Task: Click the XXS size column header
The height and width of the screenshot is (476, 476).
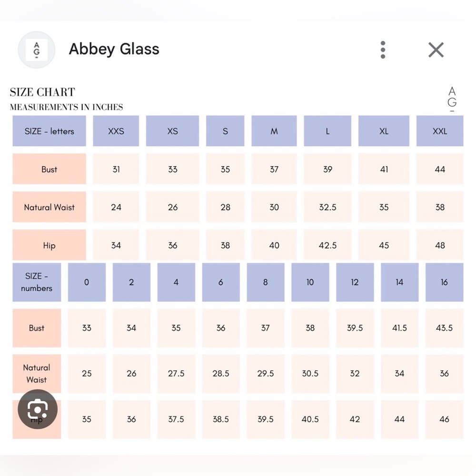Action: (116, 131)
